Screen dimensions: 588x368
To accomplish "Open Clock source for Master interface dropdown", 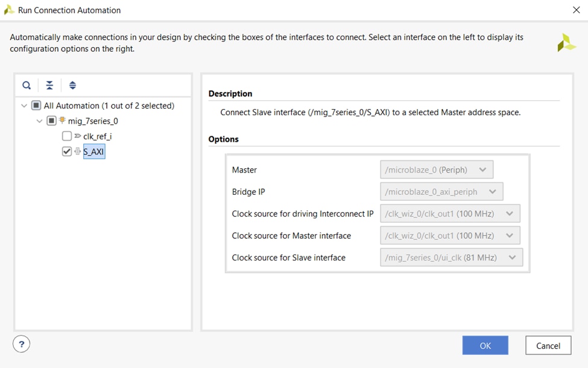I will 450,235.
